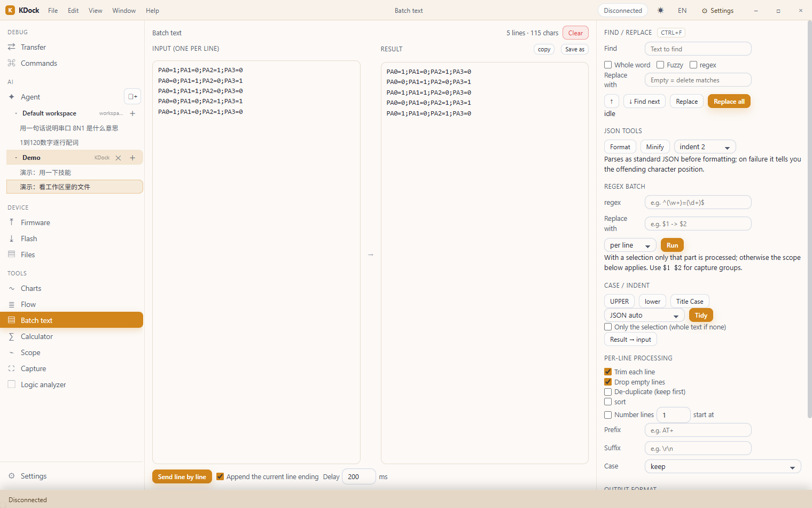
Task: Toggle the light/dark theme sun icon
Action: 661,10
